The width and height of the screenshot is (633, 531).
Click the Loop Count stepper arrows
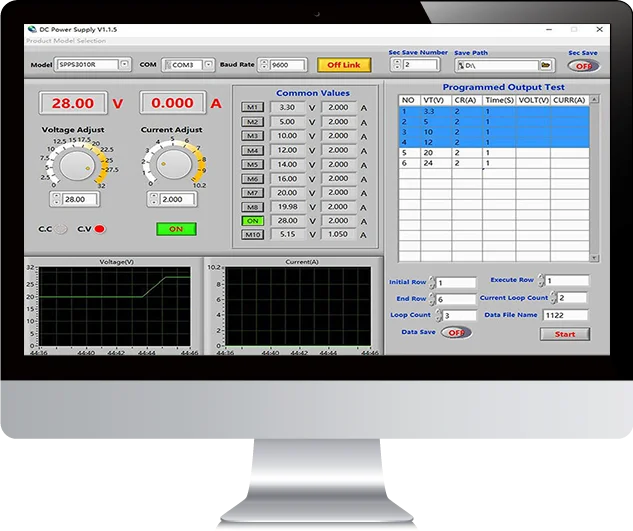pyautogui.click(x=438, y=315)
